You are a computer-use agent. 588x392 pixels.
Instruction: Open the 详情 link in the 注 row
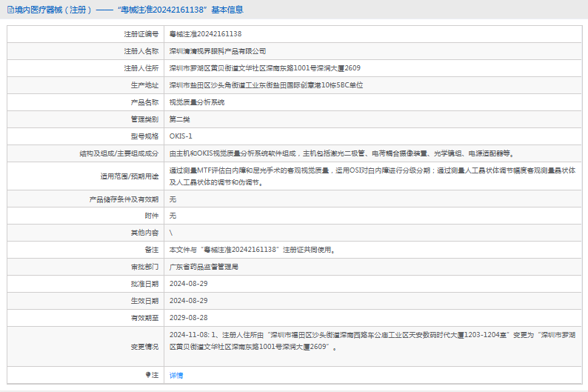point(176,375)
